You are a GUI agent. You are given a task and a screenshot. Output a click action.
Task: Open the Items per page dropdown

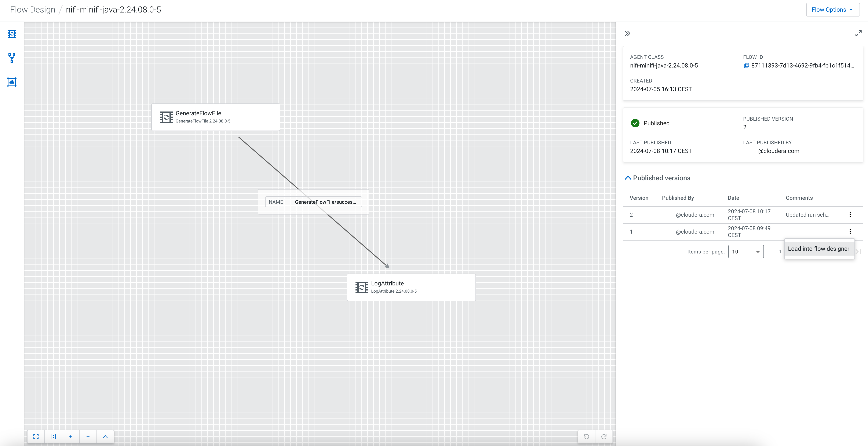[x=746, y=251]
